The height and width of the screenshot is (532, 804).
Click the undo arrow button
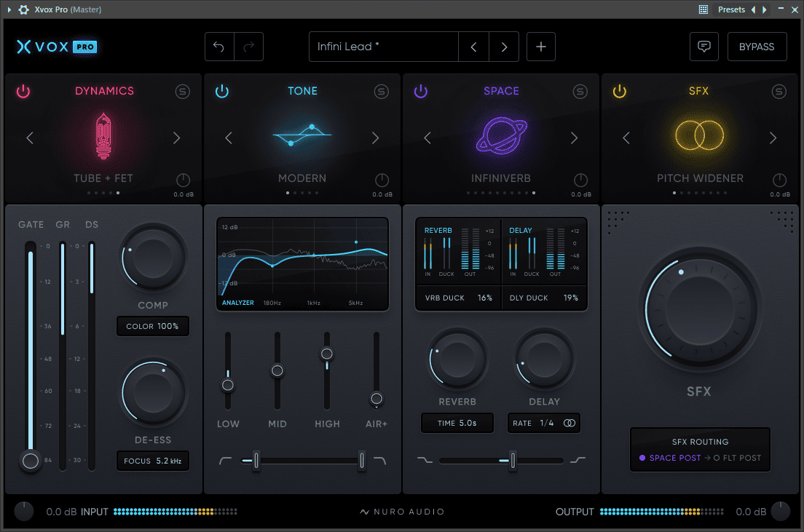[x=219, y=47]
